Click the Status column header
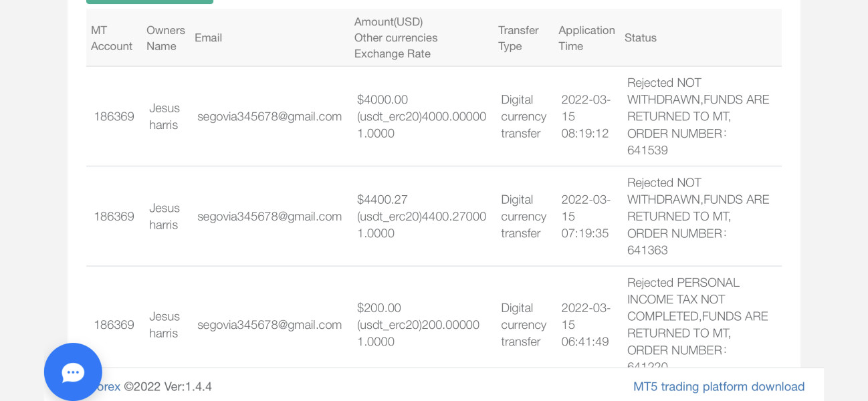Screen dimensions: 868x401 [x=641, y=38]
